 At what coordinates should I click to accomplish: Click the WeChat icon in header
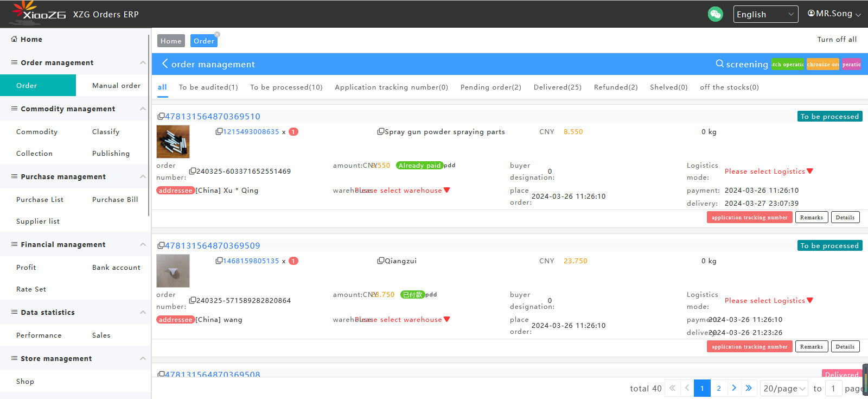pos(715,14)
